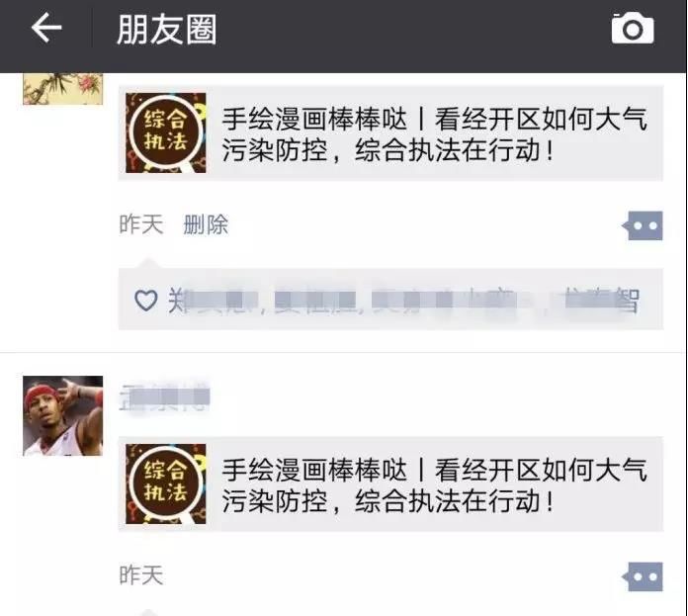Open the camera icon to post
Screen dimensions: 688x616
pyautogui.click(x=633, y=29)
